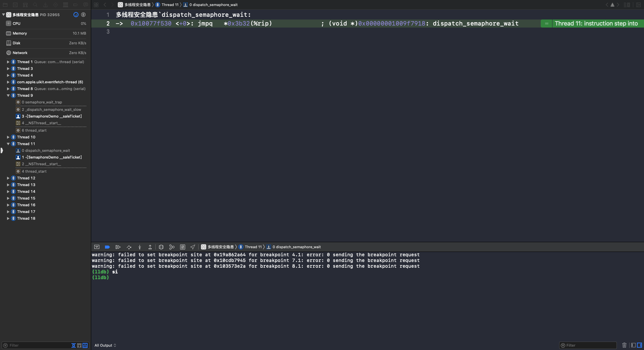Toggle show only debug symbols stack frames
The height and width of the screenshot is (350, 644).
[85, 345]
